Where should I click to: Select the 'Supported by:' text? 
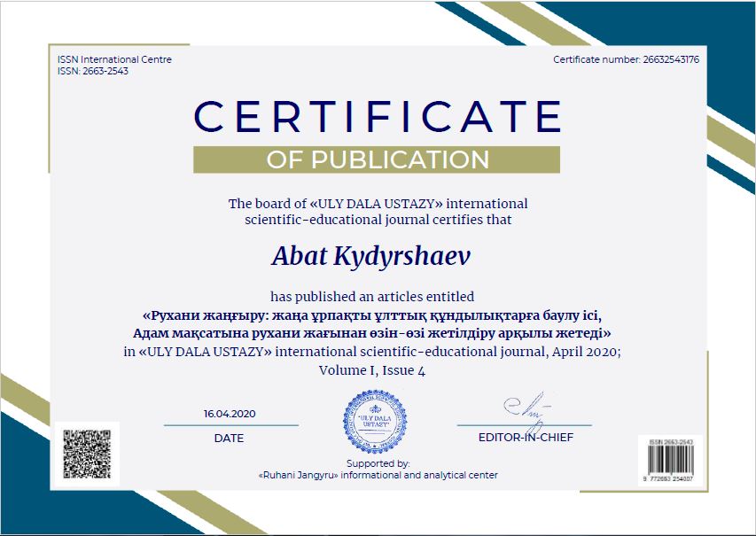(x=378, y=463)
